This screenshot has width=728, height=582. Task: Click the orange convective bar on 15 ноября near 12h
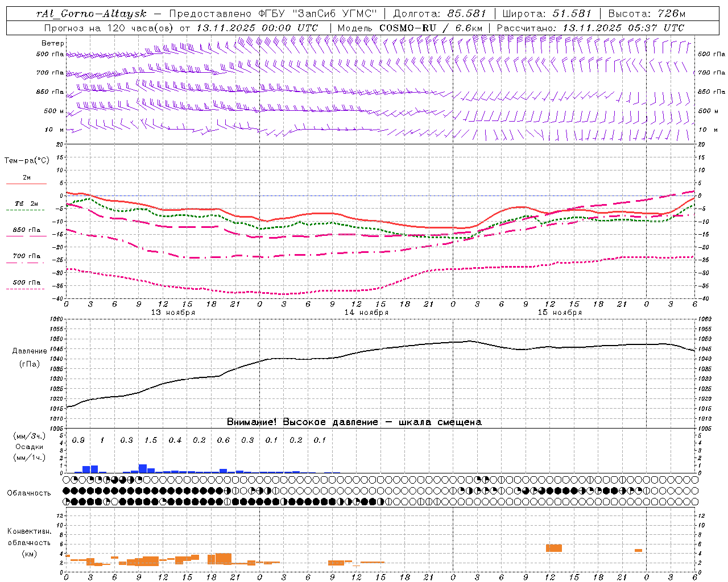(553, 548)
